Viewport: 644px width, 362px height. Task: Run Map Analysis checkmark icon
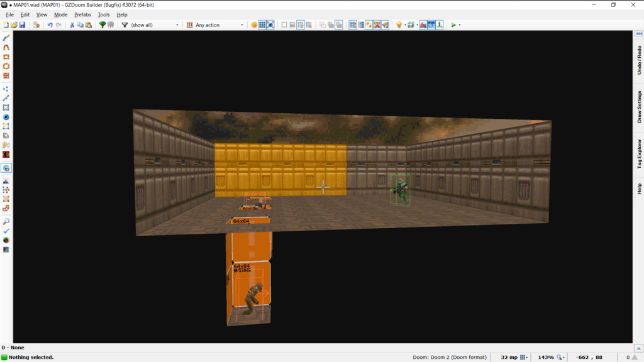click(x=6, y=231)
